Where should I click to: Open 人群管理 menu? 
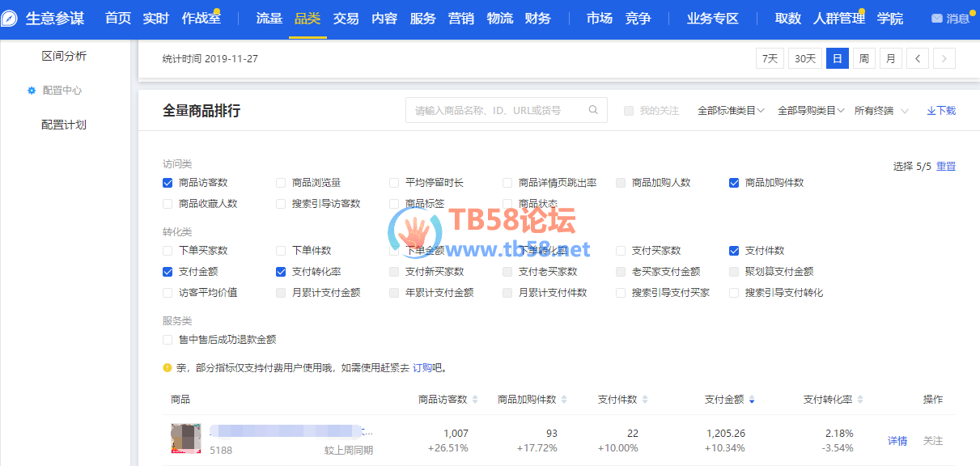839,19
